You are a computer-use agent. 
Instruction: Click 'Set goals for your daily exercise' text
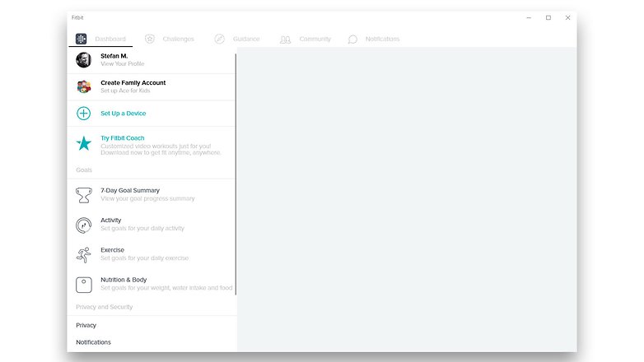tap(145, 258)
